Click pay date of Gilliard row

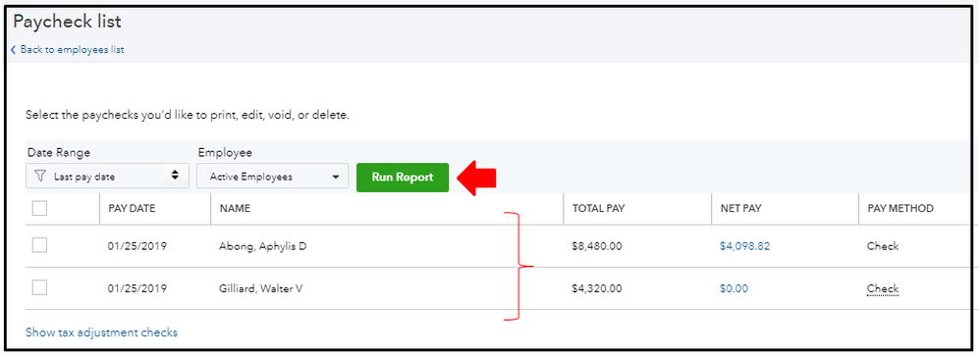pos(136,288)
